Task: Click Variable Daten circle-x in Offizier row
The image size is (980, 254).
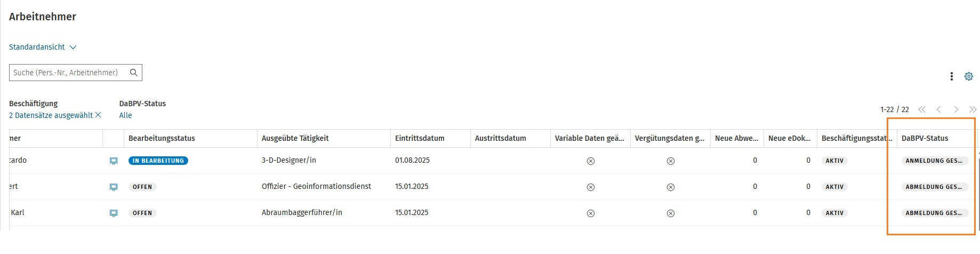Action: pos(591,187)
